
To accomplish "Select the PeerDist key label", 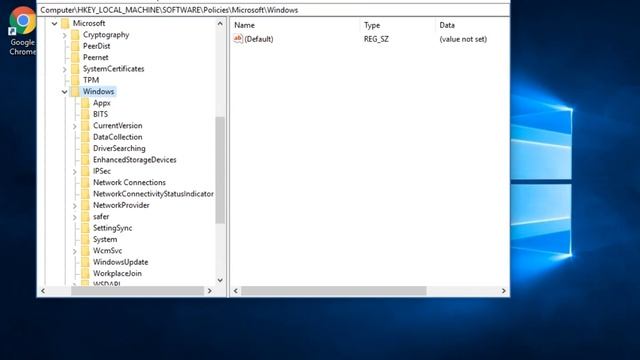I will (97, 46).
